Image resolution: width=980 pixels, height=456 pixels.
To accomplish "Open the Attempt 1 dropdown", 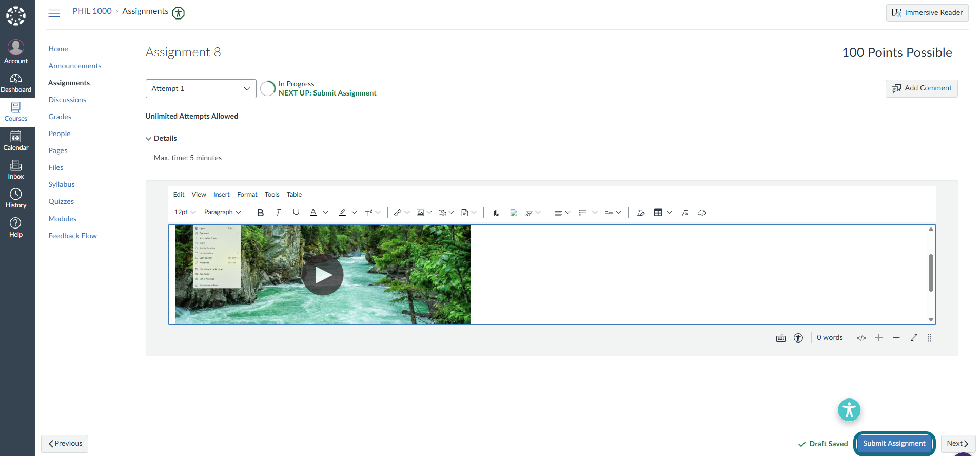I will click(x=201, y=88).
